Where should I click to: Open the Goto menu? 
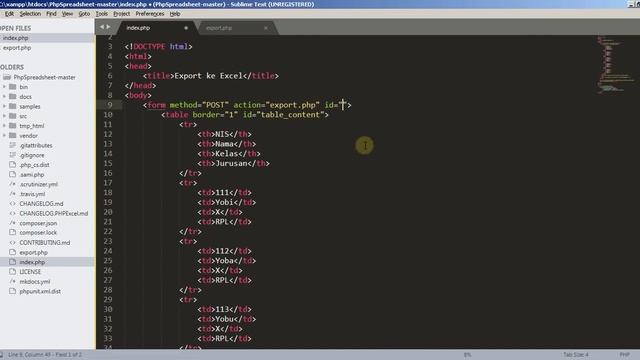pos(84,13)
